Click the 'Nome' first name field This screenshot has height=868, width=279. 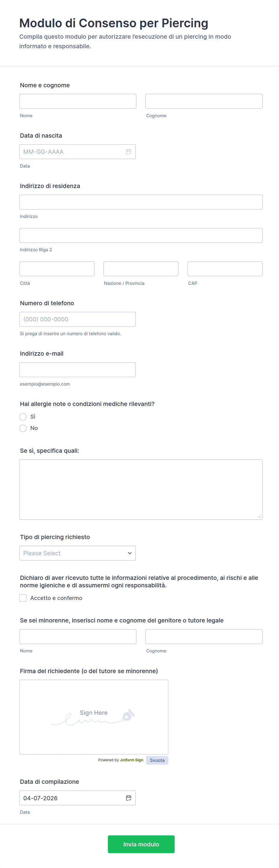tap(77, 101)
